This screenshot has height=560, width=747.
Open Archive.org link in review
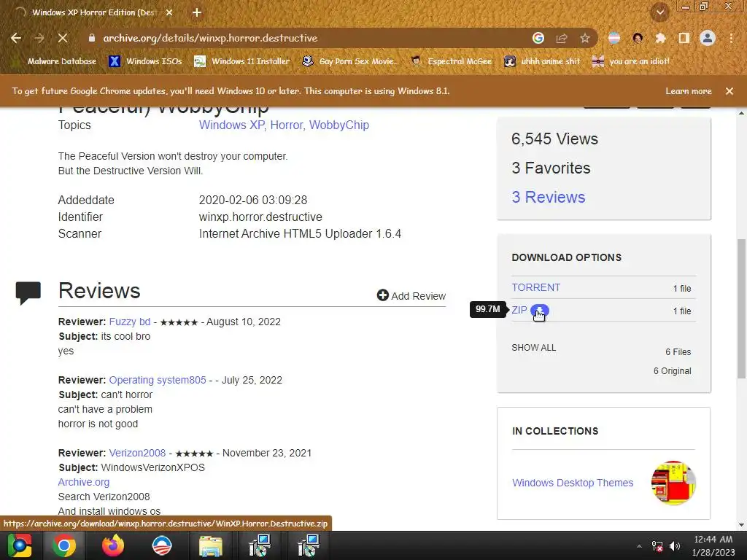84,482
